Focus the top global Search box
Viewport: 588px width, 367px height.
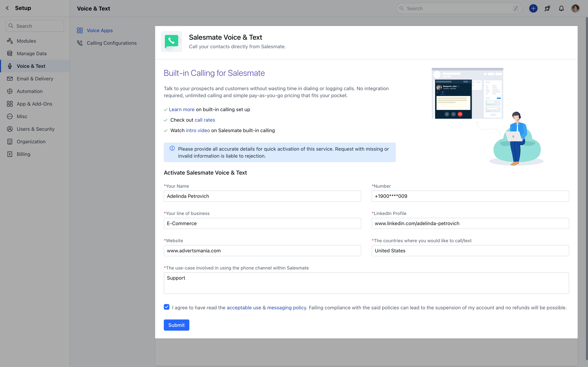[x=459, y=9]
